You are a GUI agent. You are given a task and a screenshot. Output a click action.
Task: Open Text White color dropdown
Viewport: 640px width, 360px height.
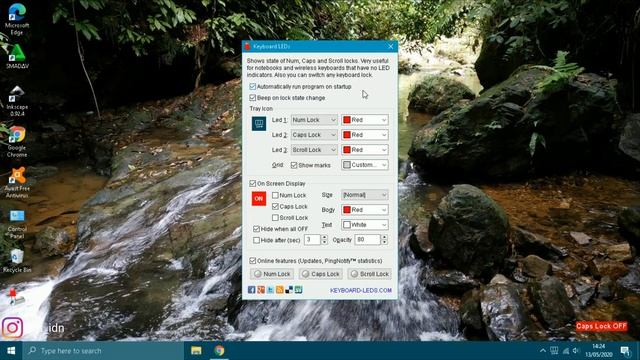364,225
